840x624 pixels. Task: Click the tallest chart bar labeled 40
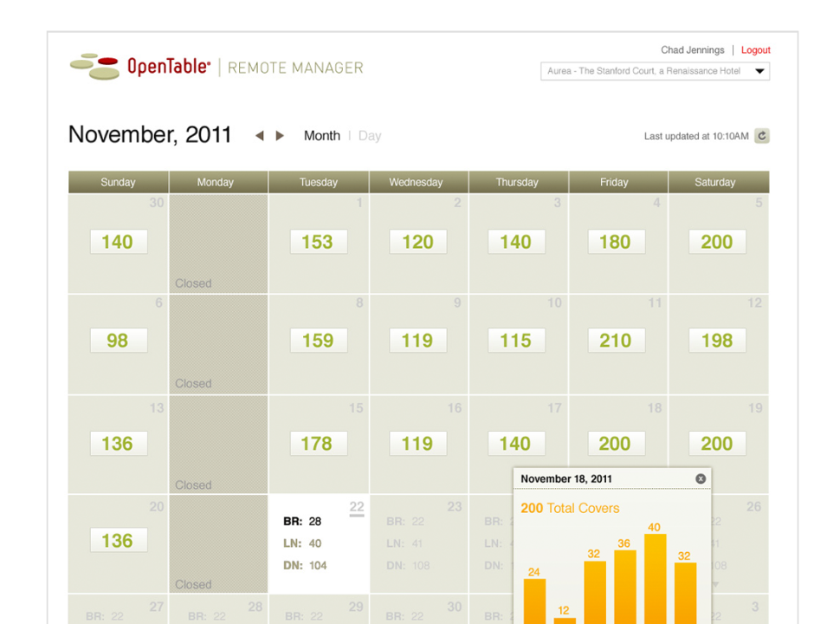[655, 578]
